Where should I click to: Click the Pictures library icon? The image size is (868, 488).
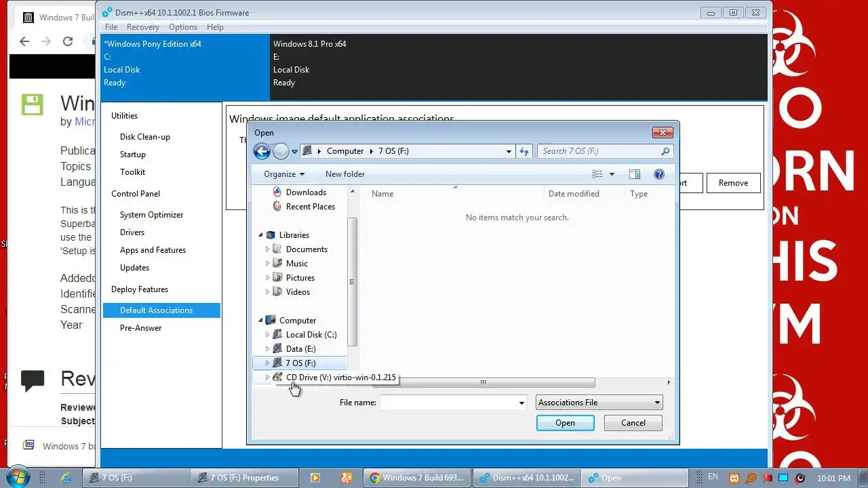pos(277,278)
